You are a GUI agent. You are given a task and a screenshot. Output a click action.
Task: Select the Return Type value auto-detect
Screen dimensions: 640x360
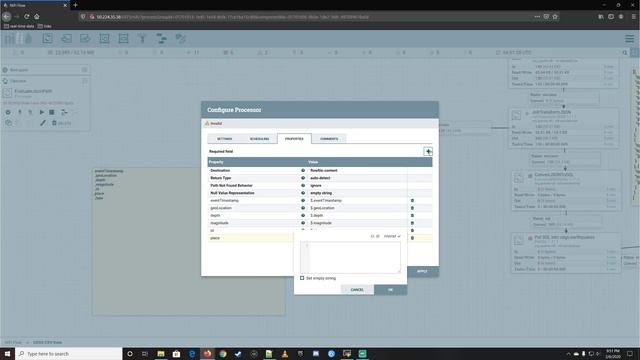click(320, 178)
